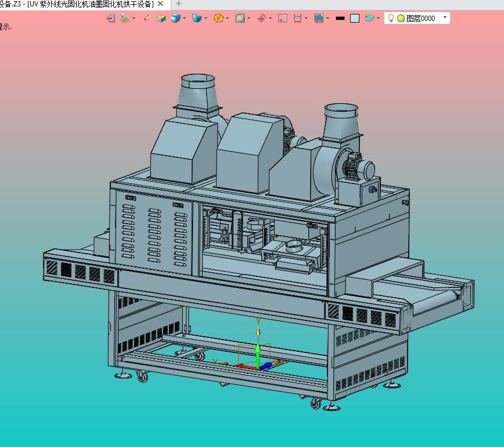Click the teal surface layer icon

[369, 19]
